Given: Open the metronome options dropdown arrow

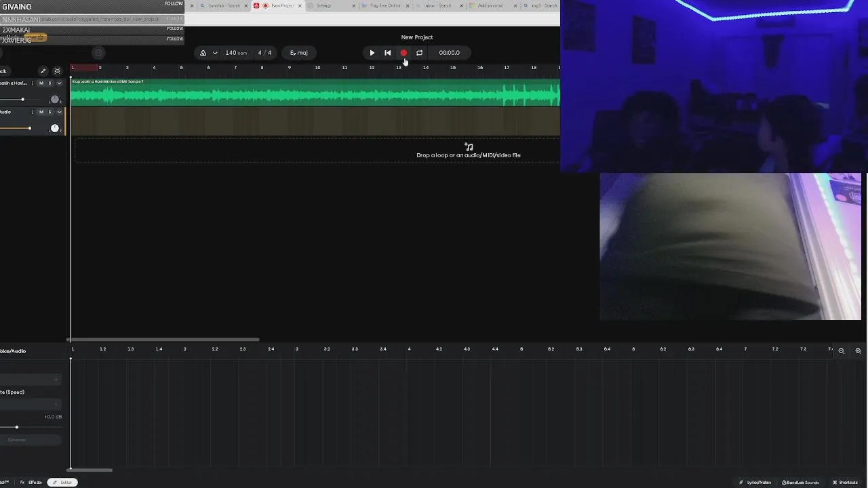Looking at the screenshot, I should pos(215,53).
